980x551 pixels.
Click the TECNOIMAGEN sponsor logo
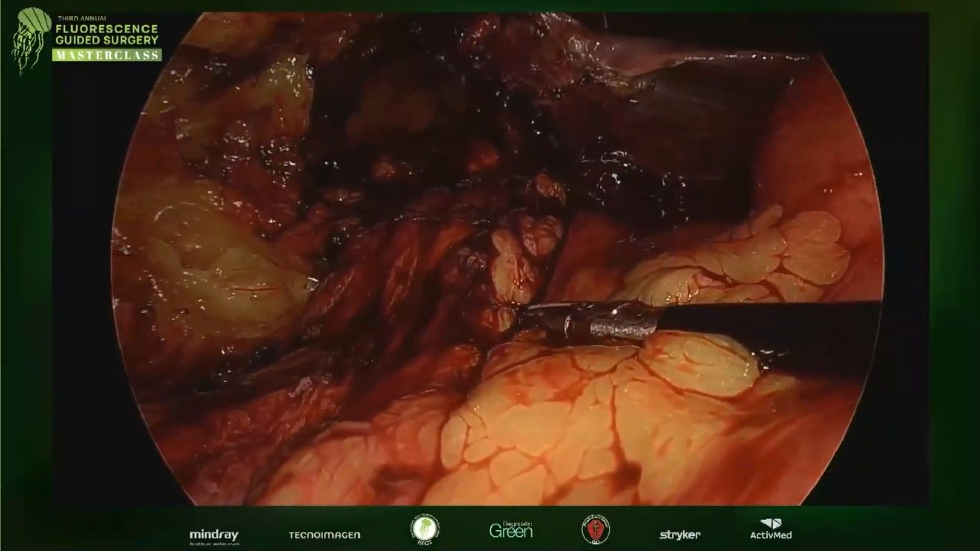coord(324,535)
